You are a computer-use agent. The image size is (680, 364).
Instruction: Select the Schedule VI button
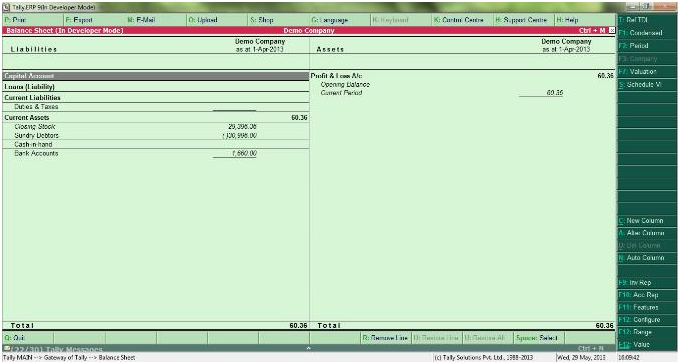647,85
